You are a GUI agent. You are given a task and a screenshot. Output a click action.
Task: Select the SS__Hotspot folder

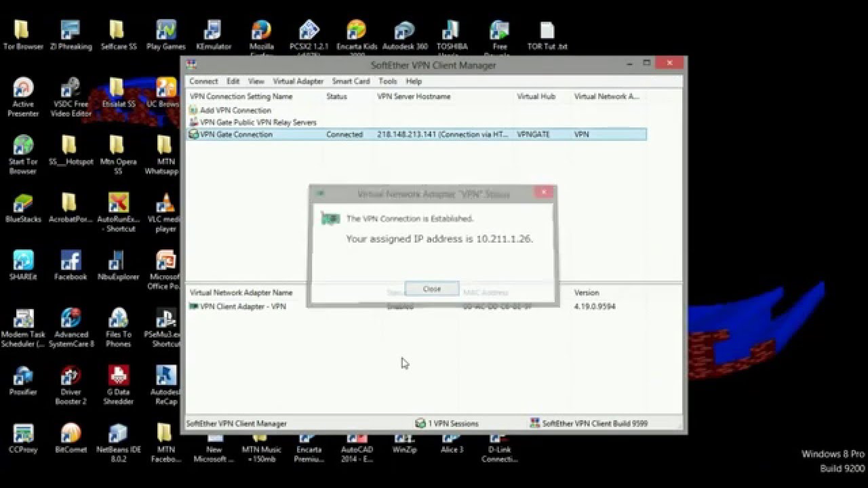tap(71, 151)
